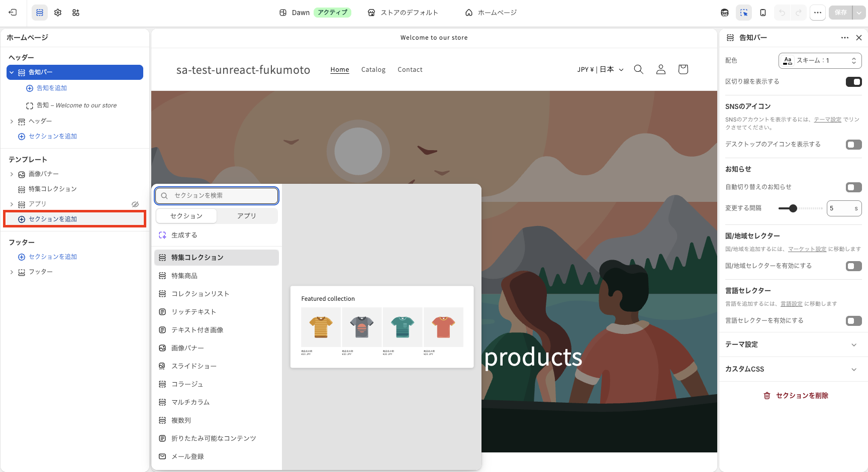Screen dimensions: 868x472
Task: Open the shopping cart icon
Action: click(683, 69)
